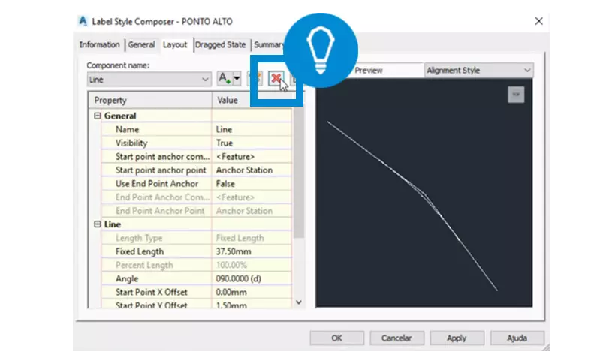This screenshot has height=364, width=597.
Task: Select the Visibility value 'True'
Action: pos(252,143)
